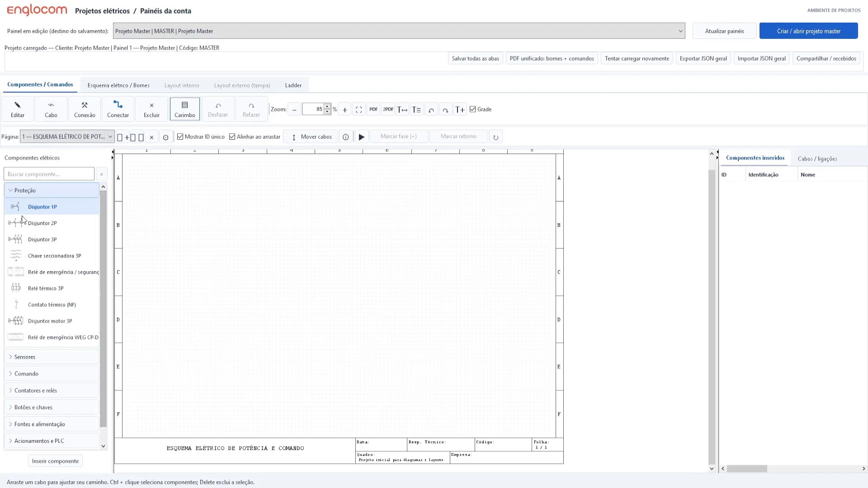Click Atualizar painéis button
Screen dimensions: 868x488
click(725, 31)
